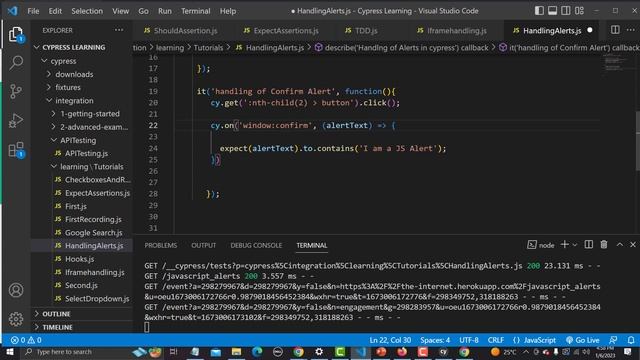Kill terminal with trash icon
Image resolution: width=640 pixels, height=360 pixels.
(604, 244)
